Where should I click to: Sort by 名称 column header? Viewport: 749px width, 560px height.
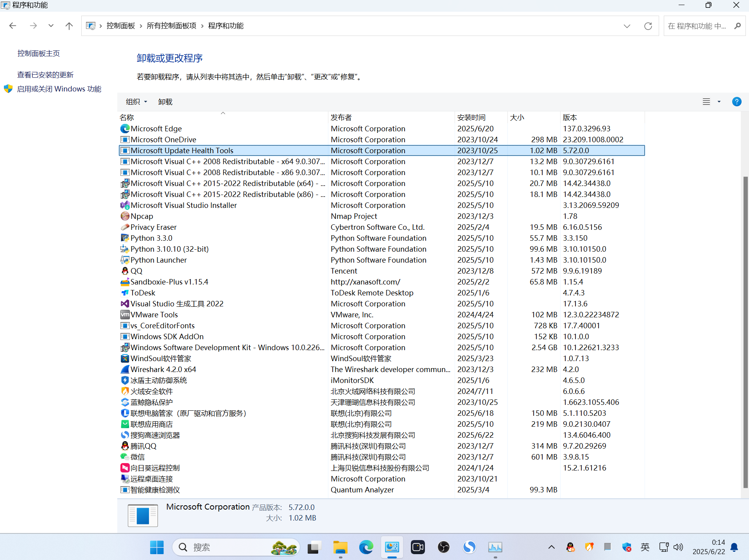tap(223, 117)
